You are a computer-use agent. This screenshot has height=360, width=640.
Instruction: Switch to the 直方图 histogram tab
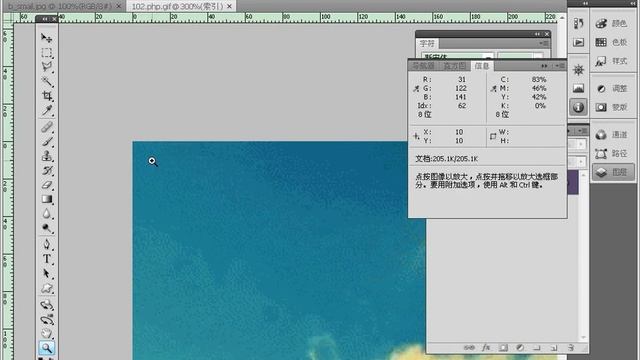(x=454, y=66)
